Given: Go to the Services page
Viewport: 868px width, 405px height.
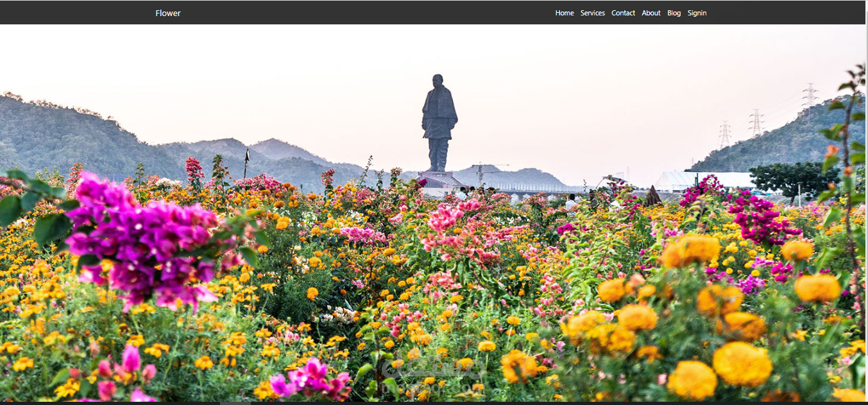Looking at the screenshot, I should pos(593,13).
